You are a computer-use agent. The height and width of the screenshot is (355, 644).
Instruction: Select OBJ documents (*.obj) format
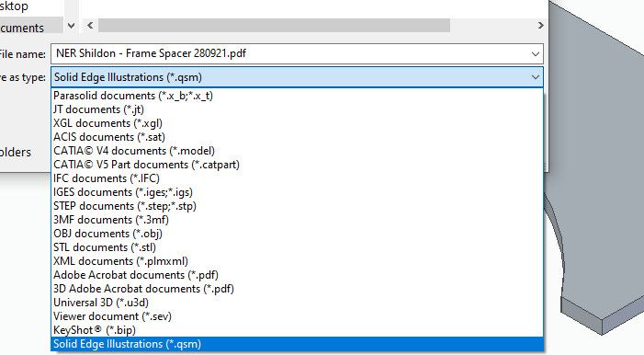(297, 234)
